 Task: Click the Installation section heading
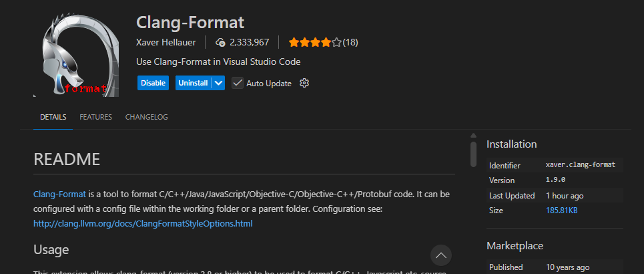[511, 144]
